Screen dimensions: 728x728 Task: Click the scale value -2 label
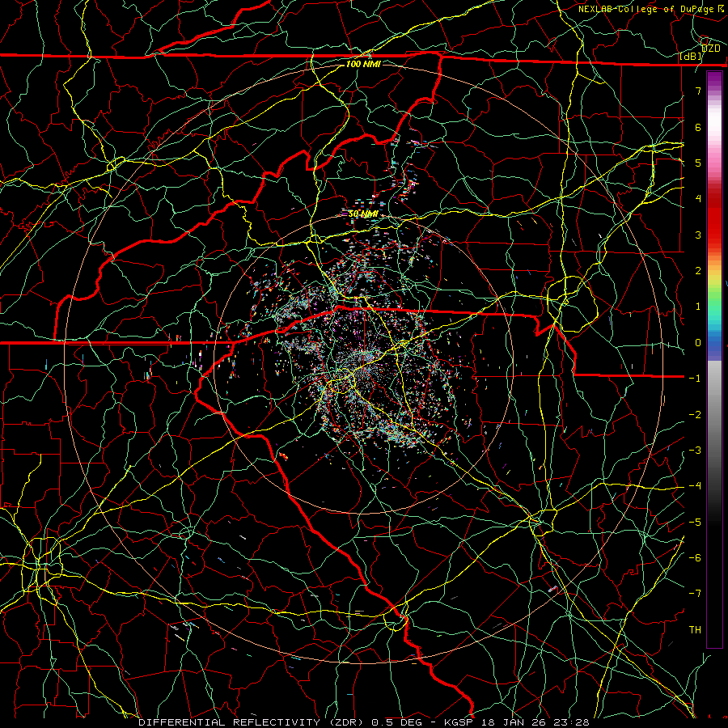(x=695, y=415)
